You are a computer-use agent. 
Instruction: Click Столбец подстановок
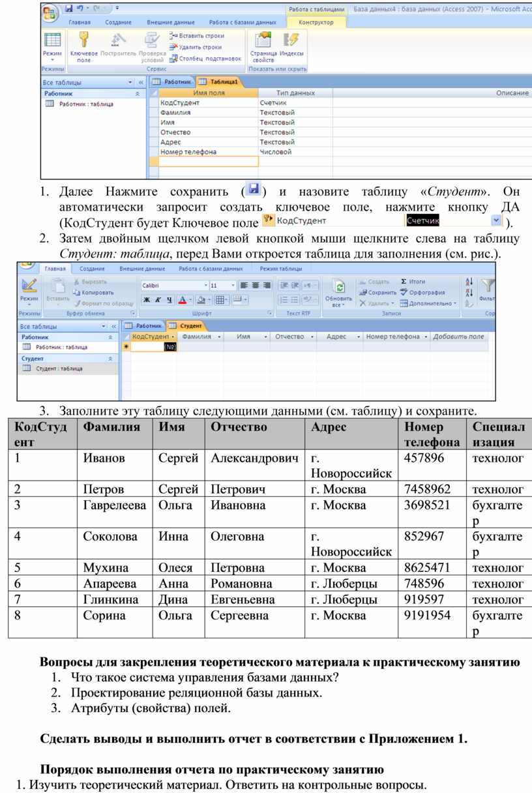click(x=205, y=58)
